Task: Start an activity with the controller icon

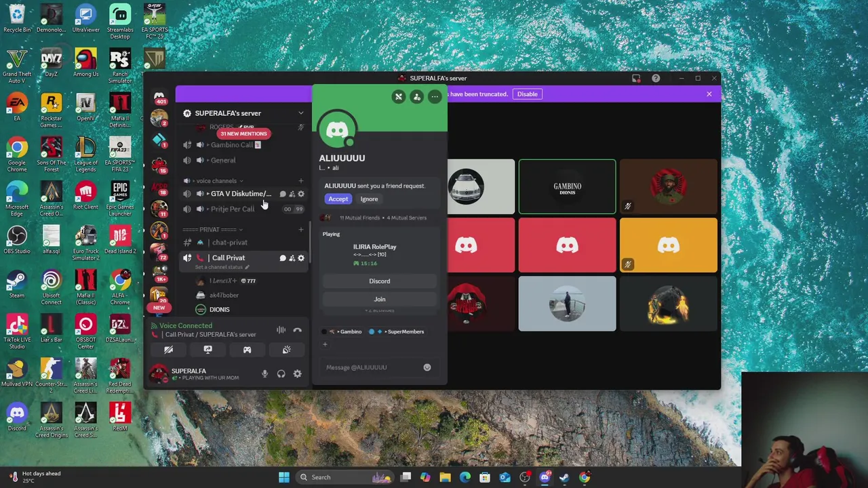Action: tap(247, 350)
